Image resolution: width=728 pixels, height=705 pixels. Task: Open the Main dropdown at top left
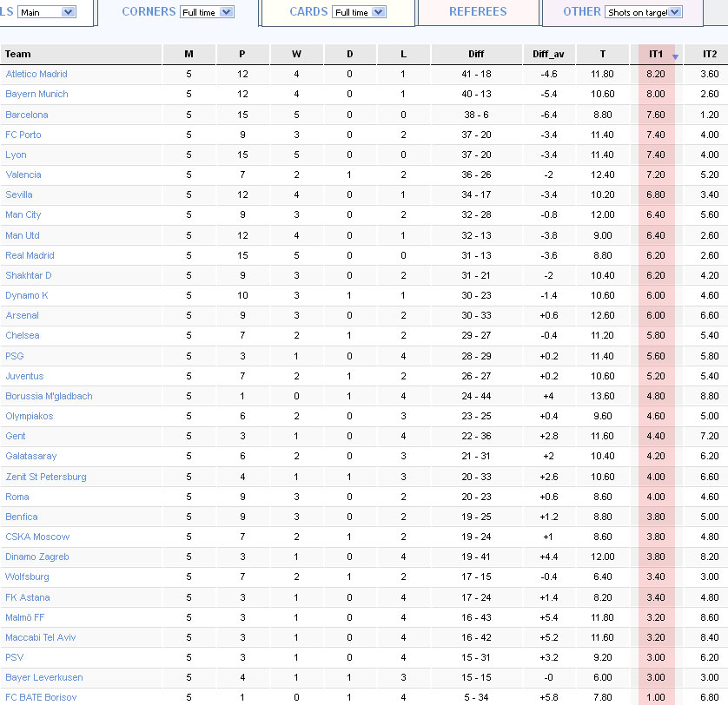(x=46, y=12)
